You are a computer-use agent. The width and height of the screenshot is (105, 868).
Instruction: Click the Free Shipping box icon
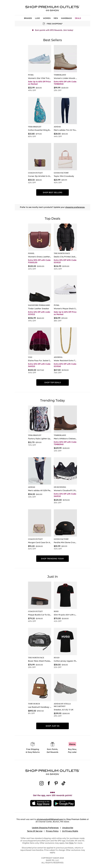click(33, 744)
